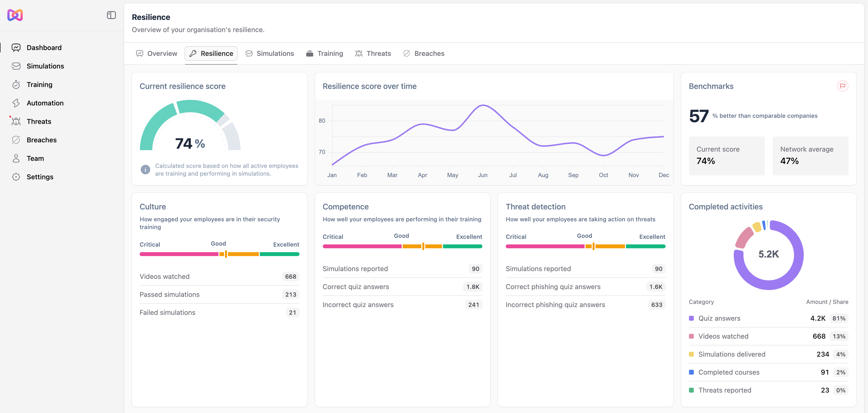Click the app logo icon
Viewport: 868px width, 413px height.
[15, 15]
